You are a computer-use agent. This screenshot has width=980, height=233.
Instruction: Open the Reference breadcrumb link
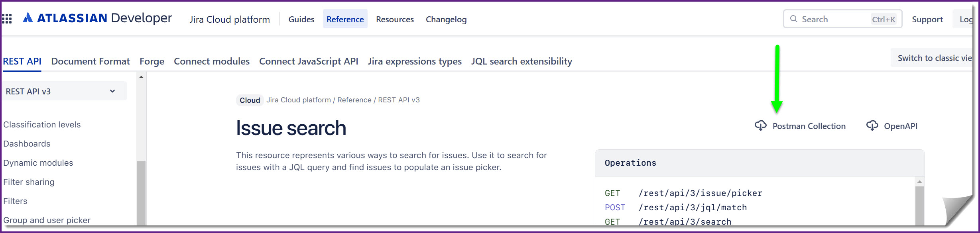354,100
